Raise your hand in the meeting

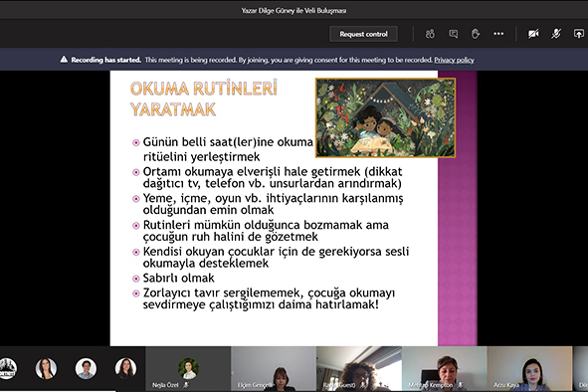click(476, 34)
